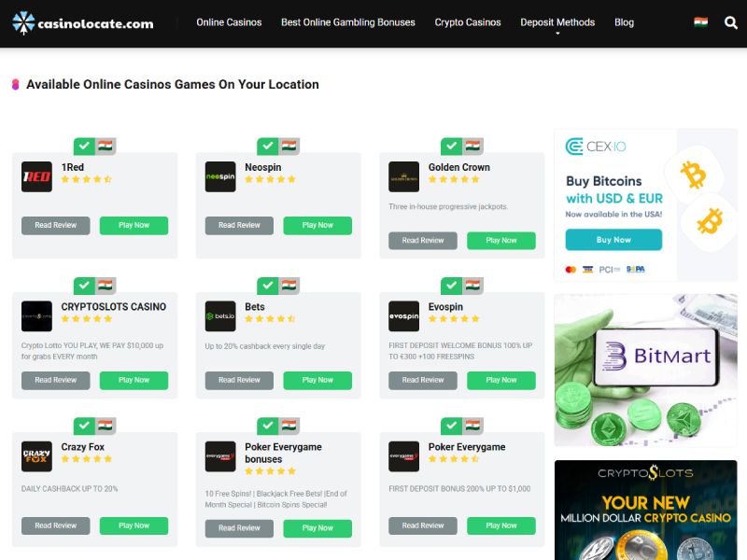Screen dimensions: 747x560
Task: Click green checkmark badge above 1Red
Action: pos(84,147)
